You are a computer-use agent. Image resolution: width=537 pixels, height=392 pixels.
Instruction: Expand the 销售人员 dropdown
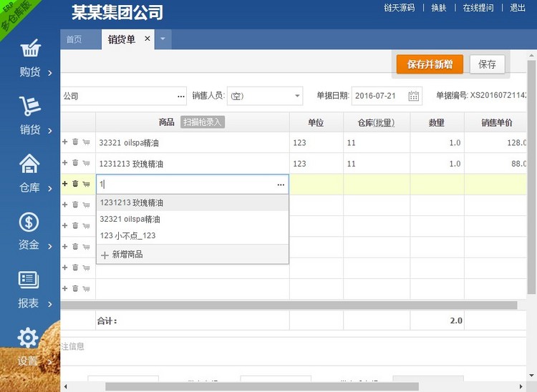298,96
